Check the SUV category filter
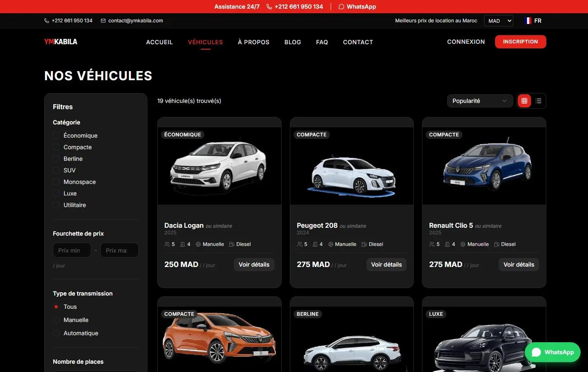The width and height of the screenshot is (588, 372). (56, 170)
